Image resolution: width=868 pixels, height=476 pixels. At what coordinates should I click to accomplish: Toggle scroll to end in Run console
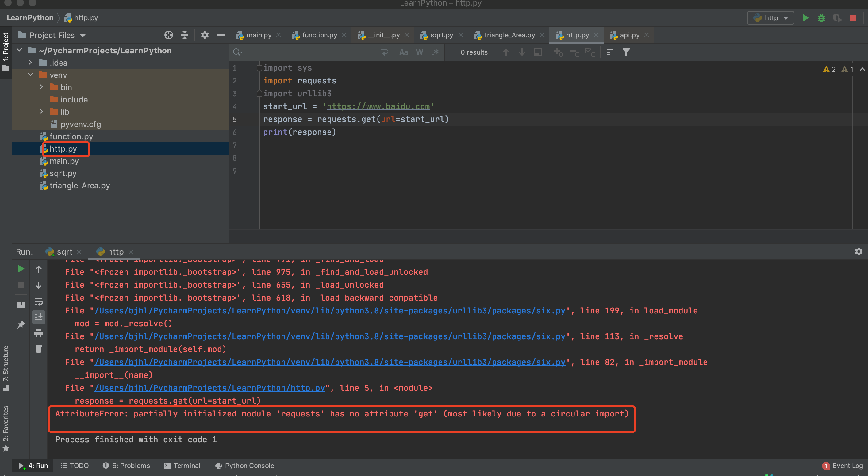[x=39, y=317]
